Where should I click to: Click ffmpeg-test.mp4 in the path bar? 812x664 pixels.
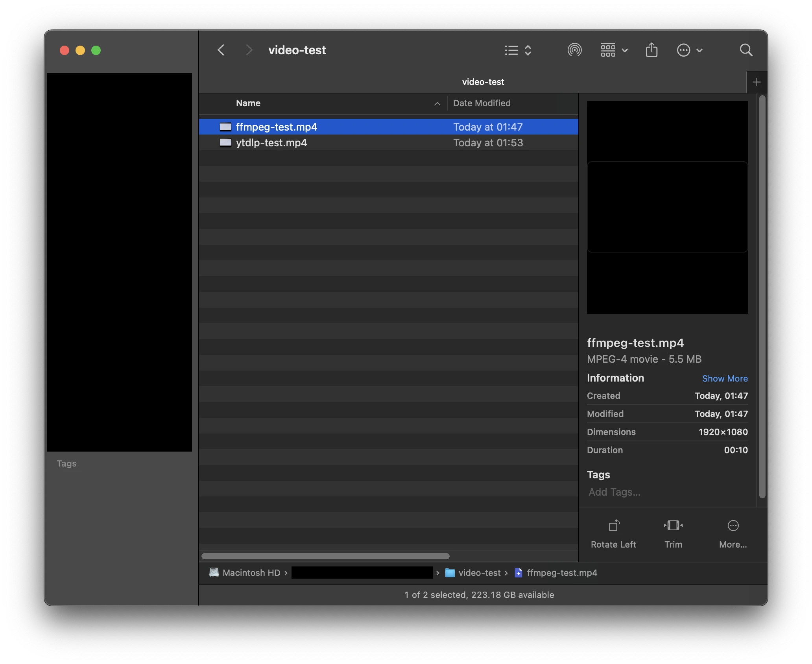[x=556, y=573]
